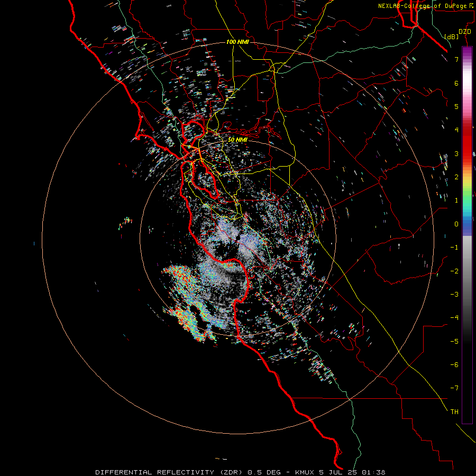Click the TH threshold label on scale

pos(454,412)
